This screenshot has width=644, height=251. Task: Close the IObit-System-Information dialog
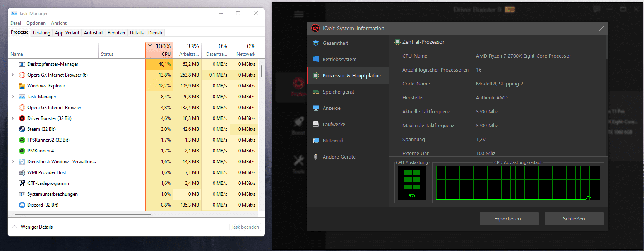[601, 28]
